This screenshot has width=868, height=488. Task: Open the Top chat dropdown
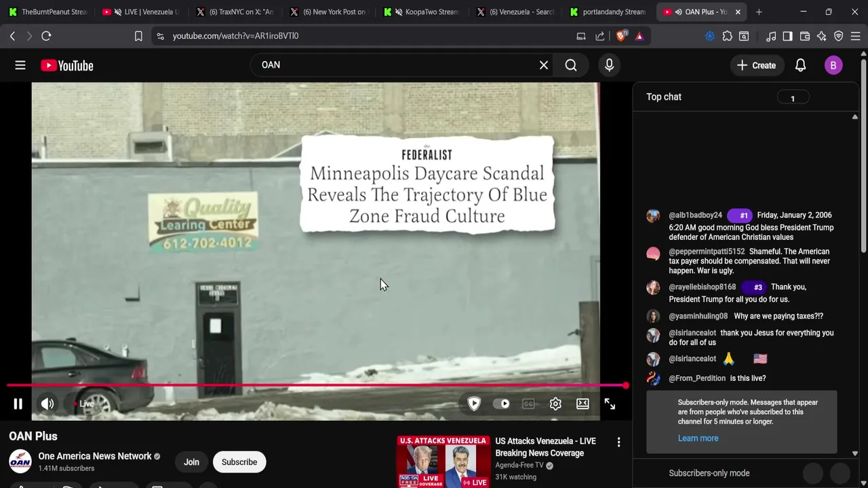click(x=664, y=97)
